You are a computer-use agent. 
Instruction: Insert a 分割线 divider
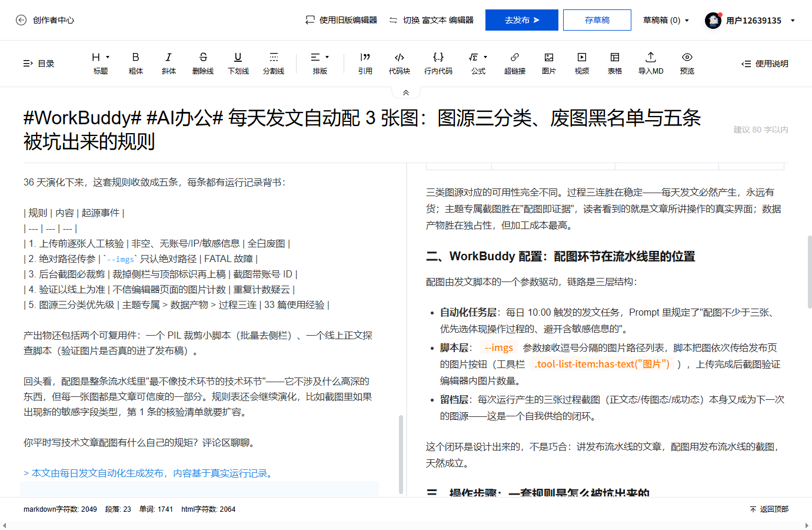[274, 63]
